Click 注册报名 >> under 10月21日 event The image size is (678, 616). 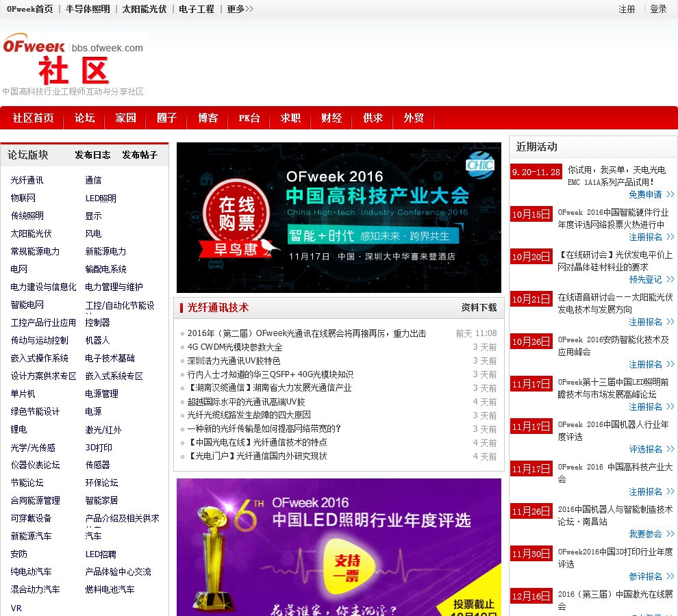(651, 322)
